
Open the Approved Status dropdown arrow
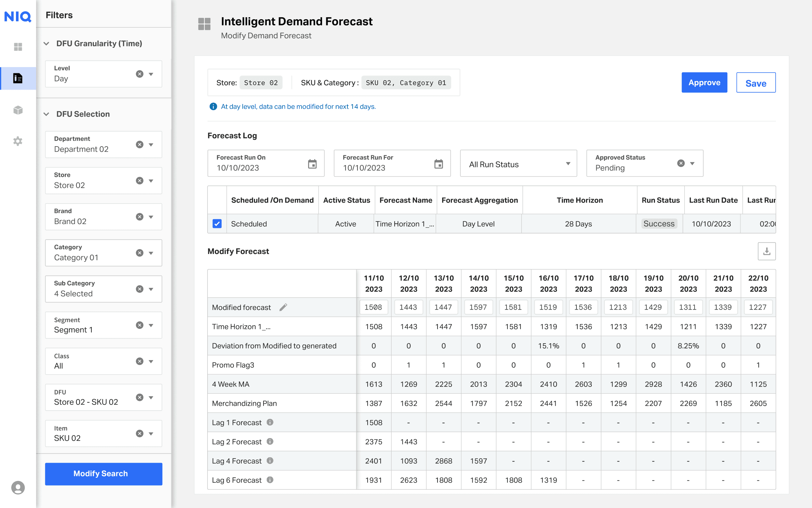click(x=692, y=163)
